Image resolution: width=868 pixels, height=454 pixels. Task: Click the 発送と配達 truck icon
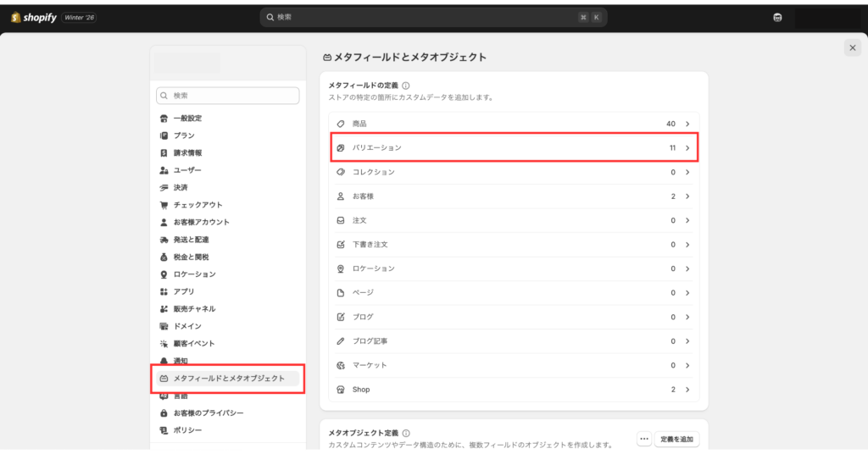click(164, 240)
